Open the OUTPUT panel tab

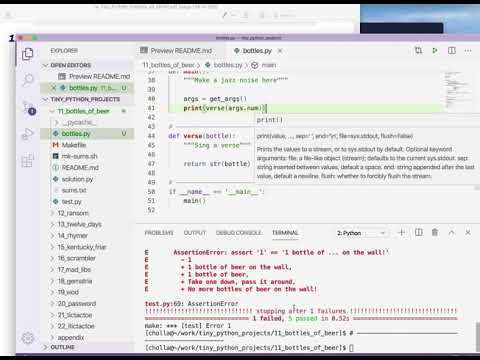point(195,233)
